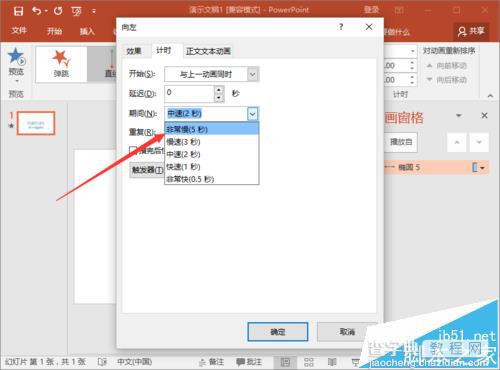Image resolution: width=500 pixels, height=370 pixels.
Task: Click the 取消 cancel button
Action: (x=347, y=332)
